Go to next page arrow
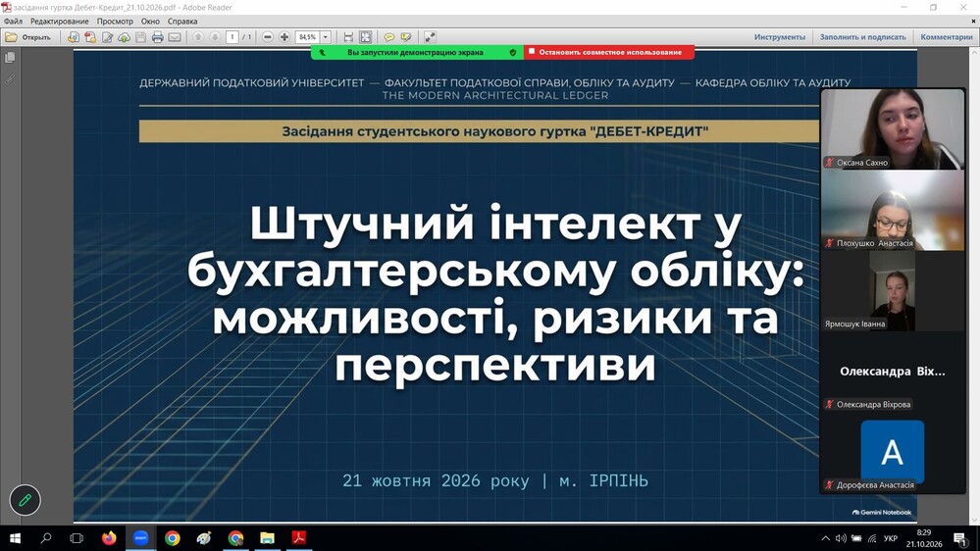Screen dimensions: 980x551 215,37
